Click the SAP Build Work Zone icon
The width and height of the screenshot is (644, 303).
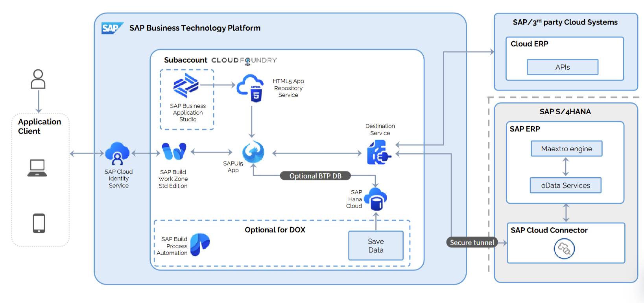[174, 151]
